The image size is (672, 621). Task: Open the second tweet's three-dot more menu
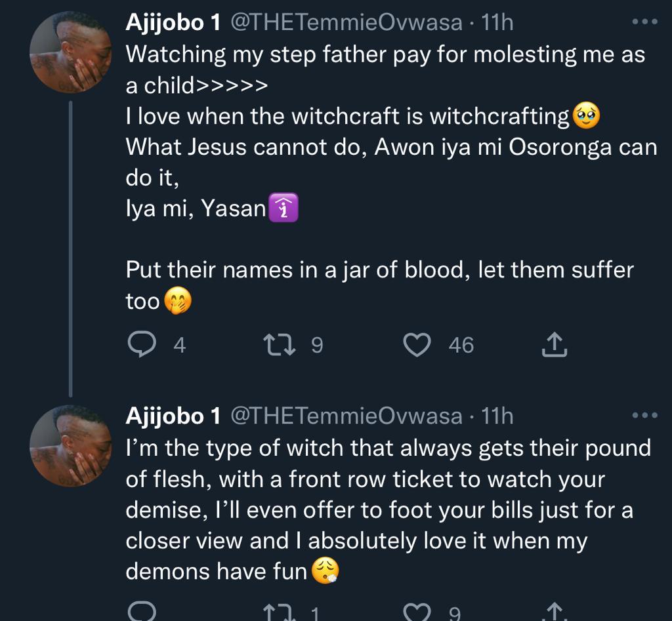pyautogui.click(x=643, y=415)
